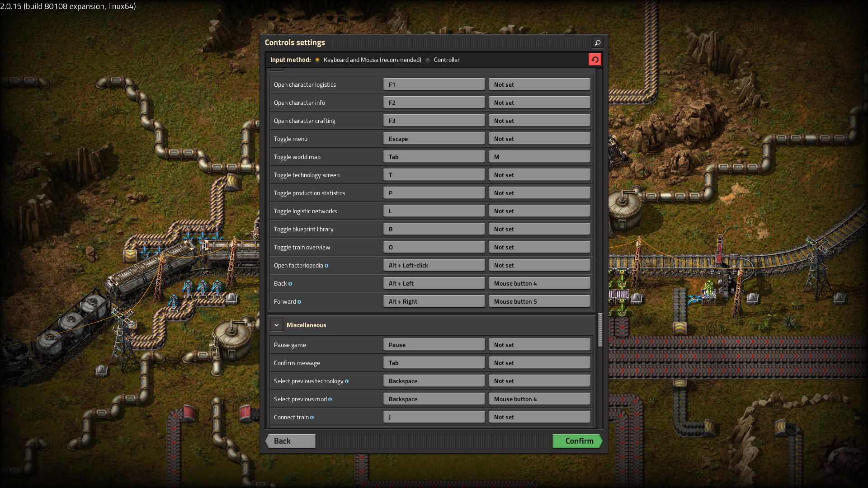The image size is (868, 488).
Task: Change F1 binding for Open character logistics
Action: click(x=434, y=84)
